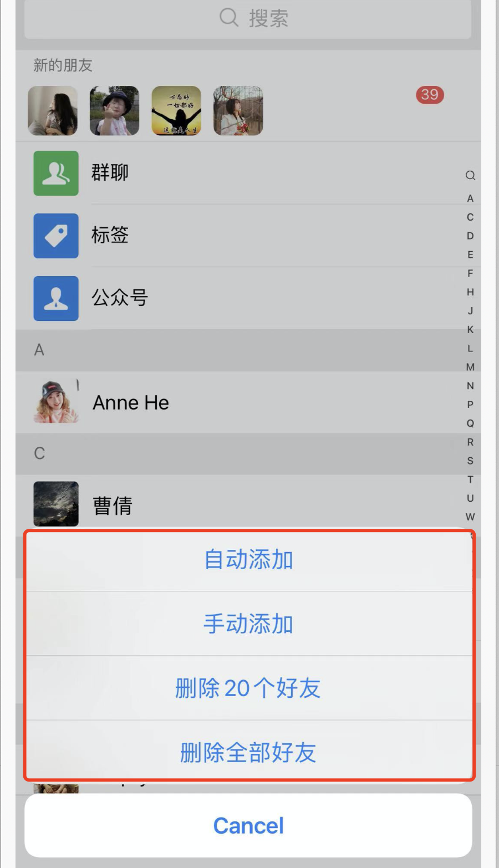Viewport: 499px width, 868px height.
Task: Dismiss the sheet with Cancel
Action: pos(248,825)
